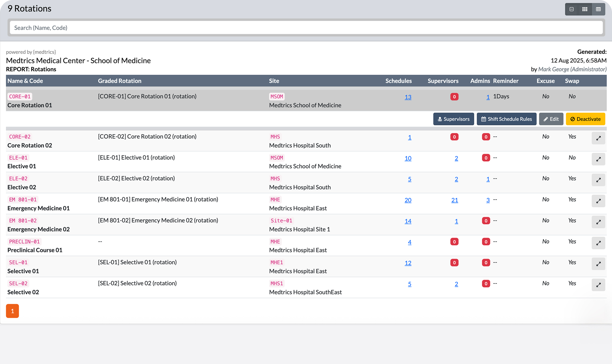Open Supervisors for Core Rotation 01
The width and height of the screenshot is (612, 364).
(453, 119)
